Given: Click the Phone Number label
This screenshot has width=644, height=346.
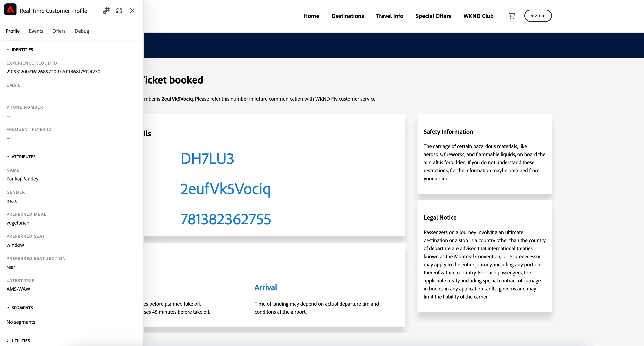Looking at the screenshot, I should tap(25, 107).
